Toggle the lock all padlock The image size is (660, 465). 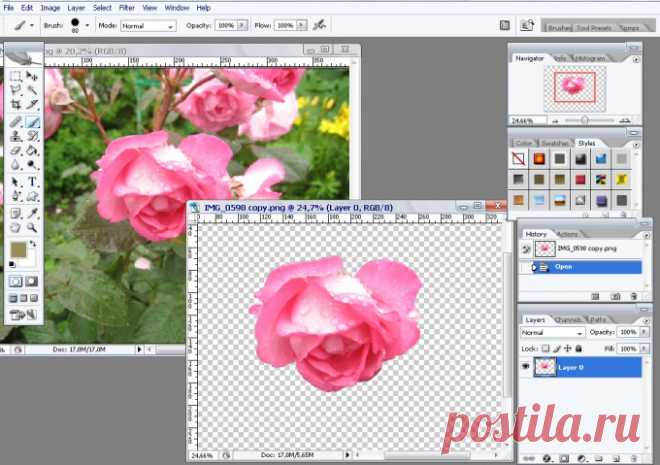click(x=578, y=346)
